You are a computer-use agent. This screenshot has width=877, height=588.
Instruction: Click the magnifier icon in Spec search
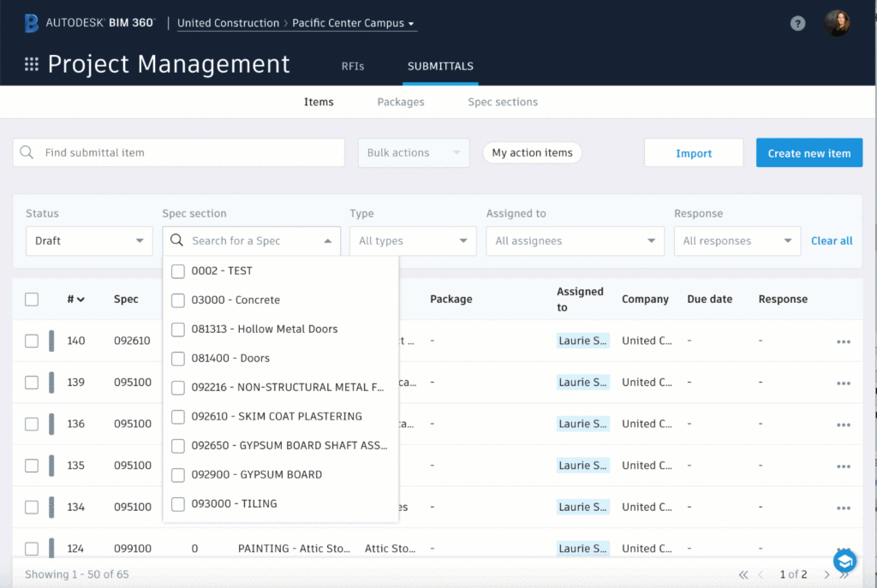pos(178,241)
